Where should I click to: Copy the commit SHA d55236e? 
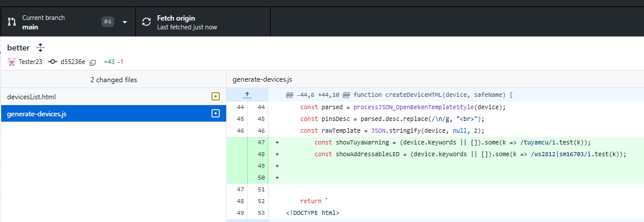(93, 62)
